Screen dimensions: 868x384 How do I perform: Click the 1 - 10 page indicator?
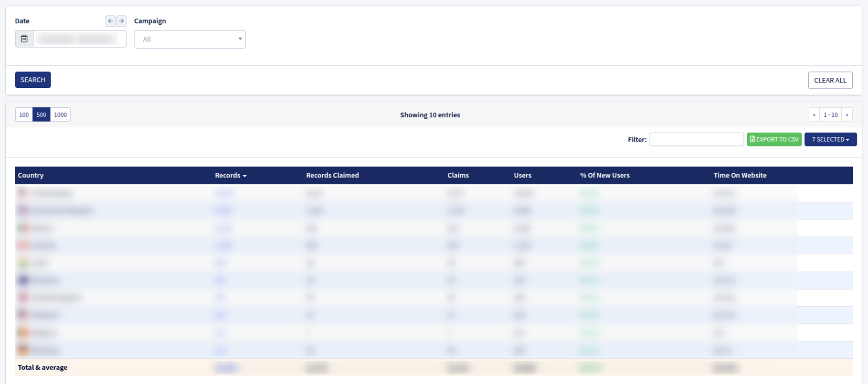[x=831, y=114]
